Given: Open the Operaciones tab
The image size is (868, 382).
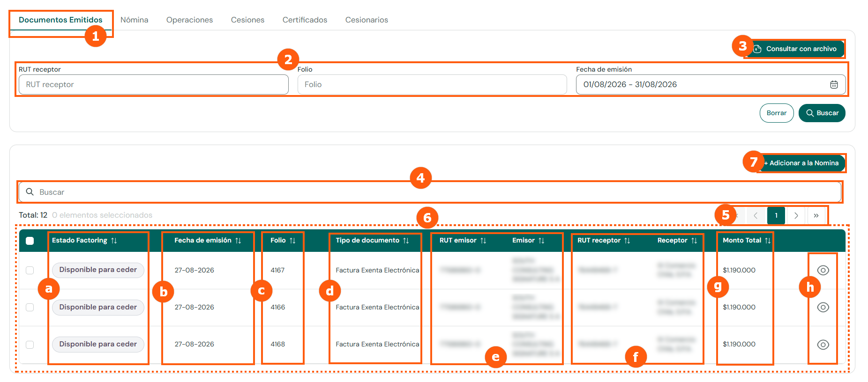Looking at the screenshot, I should coord(190,20).
